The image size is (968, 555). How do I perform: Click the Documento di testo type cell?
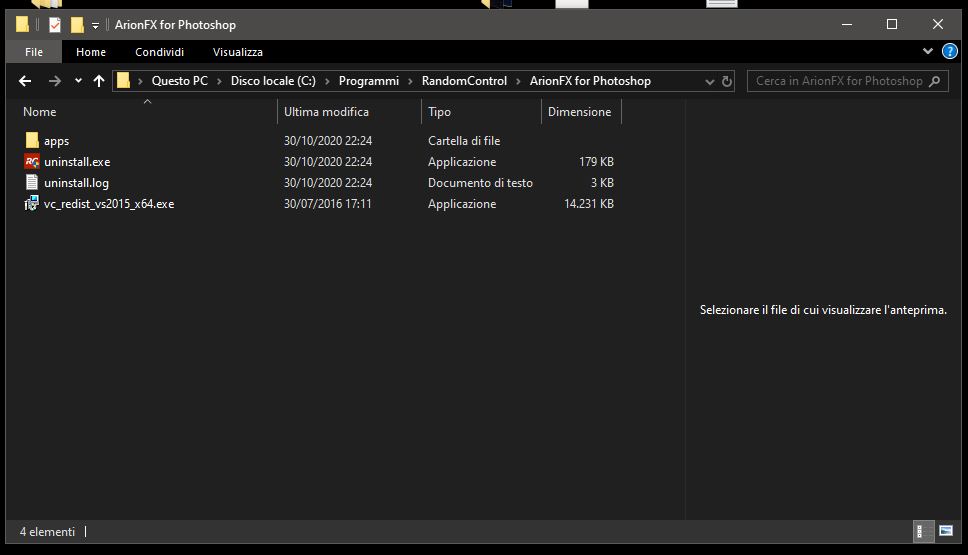(x=480, y=183)
